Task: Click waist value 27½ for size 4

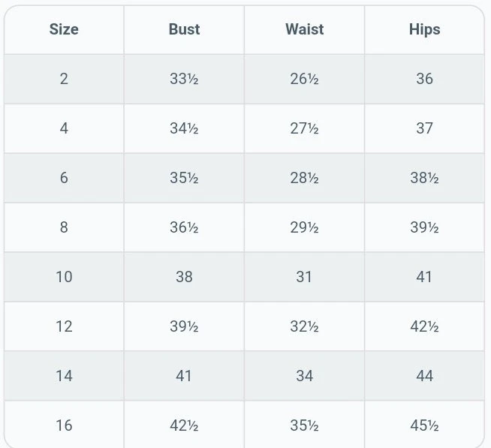Action: 304,128
